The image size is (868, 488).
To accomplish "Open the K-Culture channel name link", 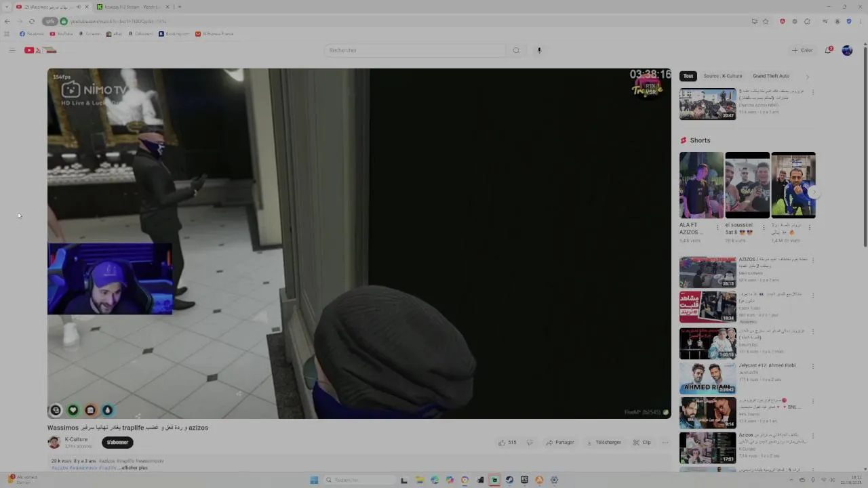I will (76, 439).
